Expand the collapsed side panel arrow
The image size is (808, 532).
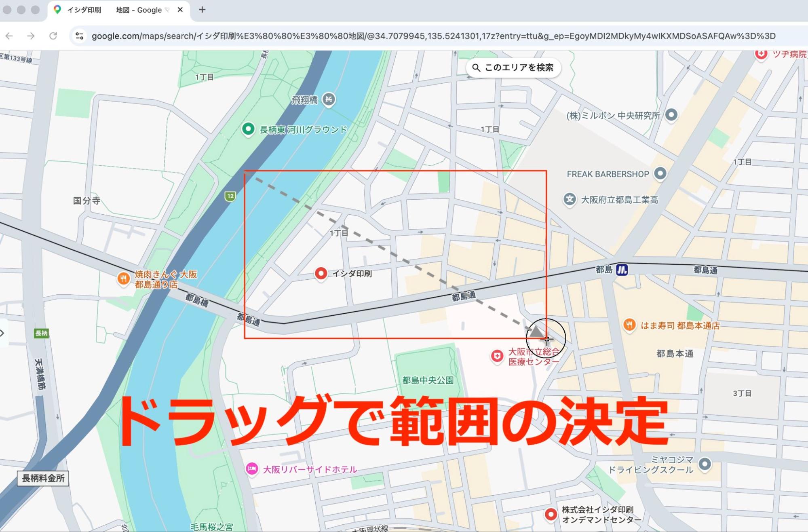pyautogui.click(x=2, y=333)
